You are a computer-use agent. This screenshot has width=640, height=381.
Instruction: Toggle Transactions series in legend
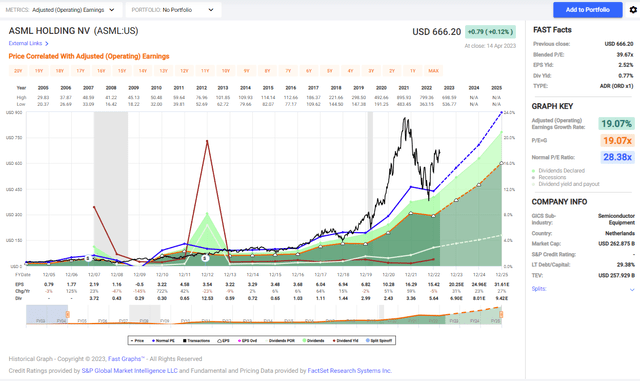197,341
